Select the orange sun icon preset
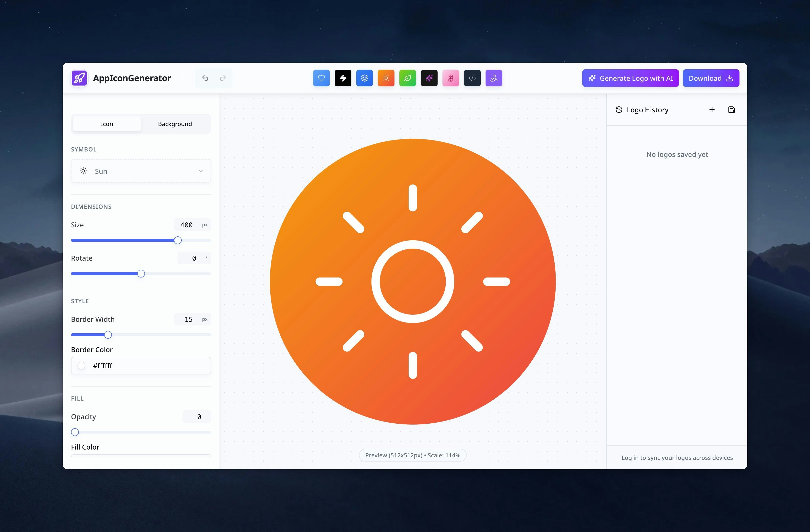Viewport: 810px width, 532px height. coord(386,78)
